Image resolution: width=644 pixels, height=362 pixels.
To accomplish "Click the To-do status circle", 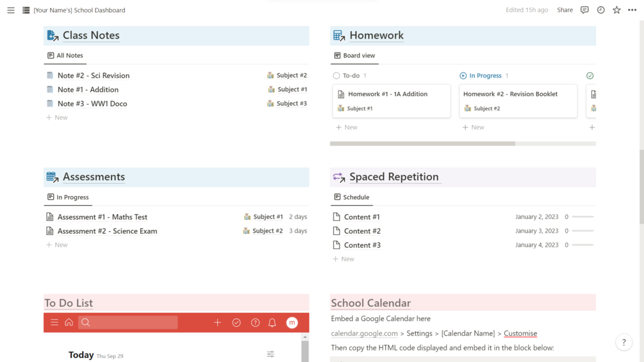I will (x=336, y=76).
